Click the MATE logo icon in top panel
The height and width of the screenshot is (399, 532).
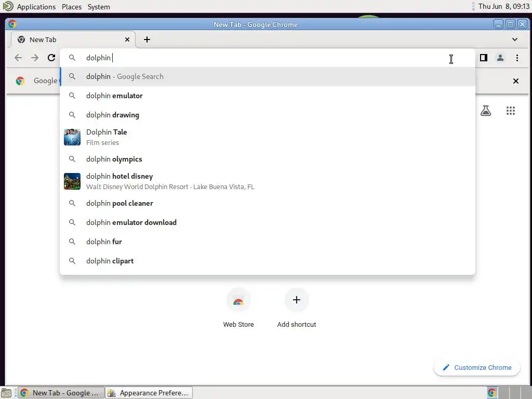pyautogui.click(x=8, y=6)
